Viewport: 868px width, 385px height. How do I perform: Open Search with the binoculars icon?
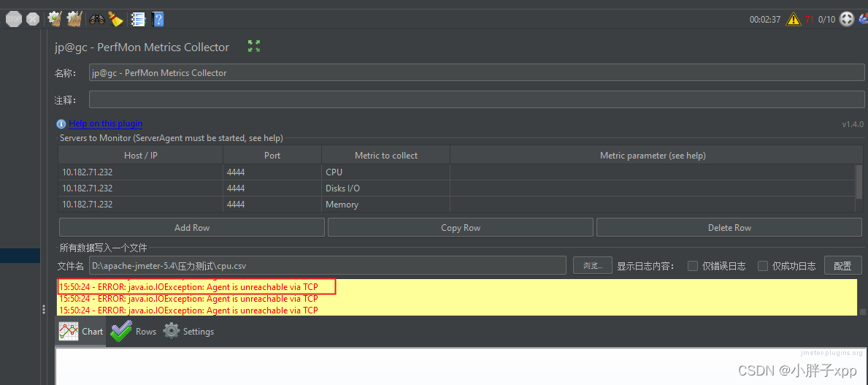tap(97, 20)
